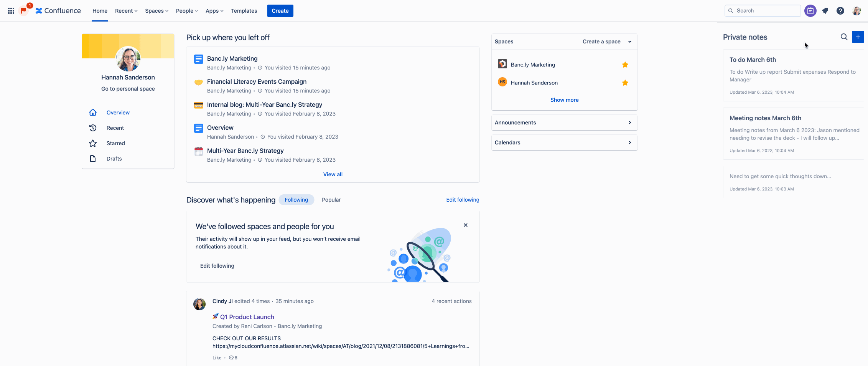Click the red flag notification icon
This screenshot has height=366, width=868.
[x=24, y=11]
